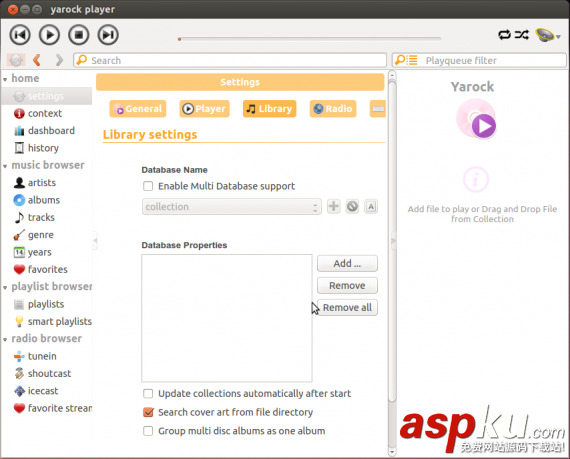Switch to the Radio settings tab

[333, 109]
